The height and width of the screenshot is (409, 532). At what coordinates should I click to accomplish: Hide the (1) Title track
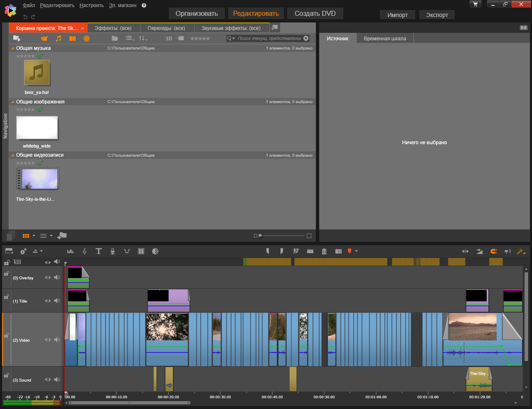point(48,301)
